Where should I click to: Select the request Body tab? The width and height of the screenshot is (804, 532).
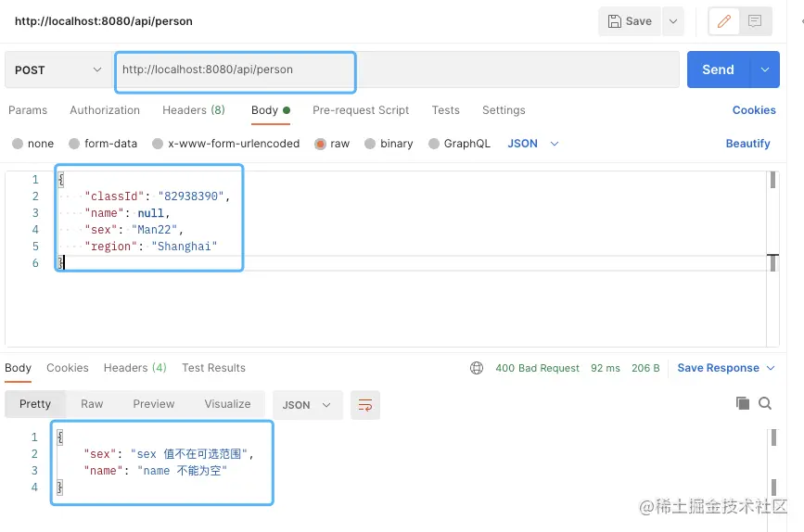(x=270, y=110)
